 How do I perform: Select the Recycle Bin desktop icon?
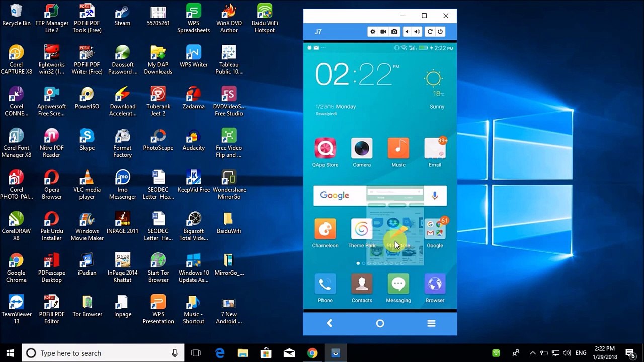pyautogui.click(x=16, y=15)
